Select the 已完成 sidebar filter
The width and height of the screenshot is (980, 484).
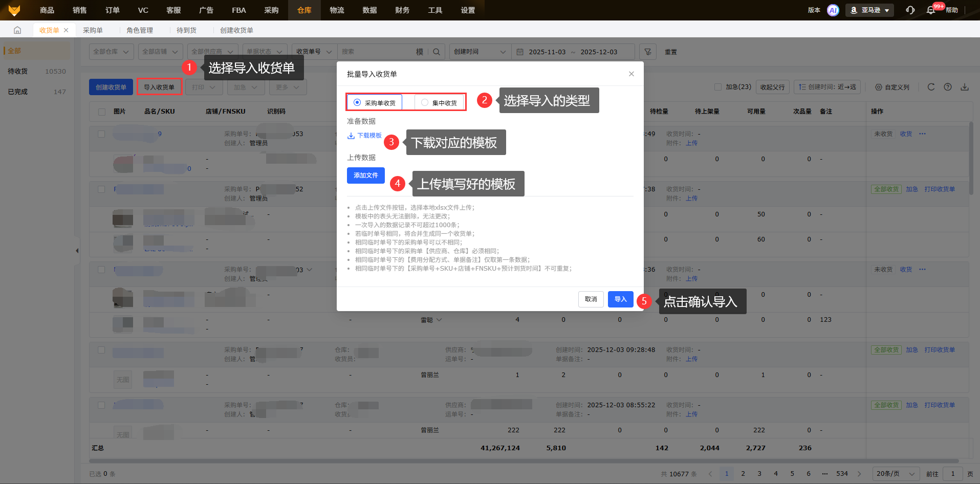click(37, 92)
